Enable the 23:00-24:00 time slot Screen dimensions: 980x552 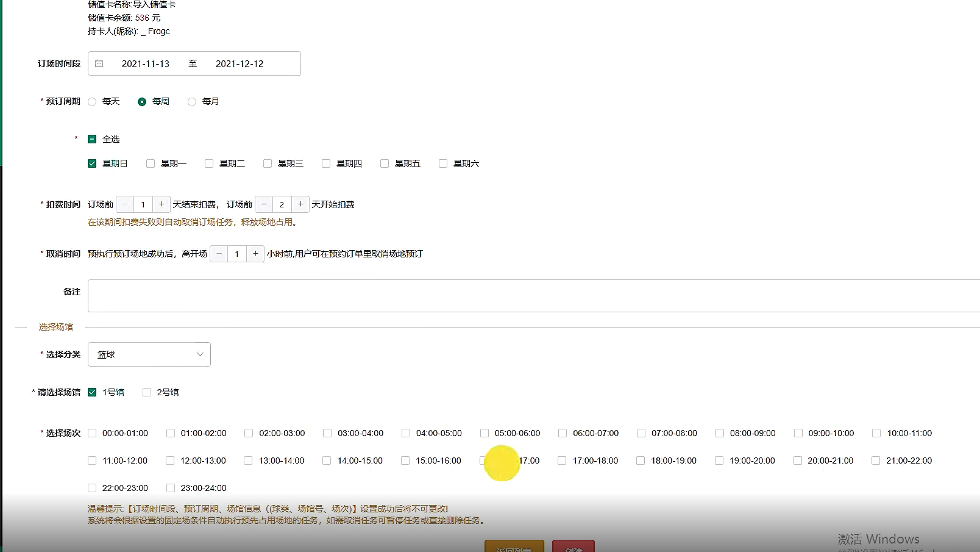click(x=170, y=487)
